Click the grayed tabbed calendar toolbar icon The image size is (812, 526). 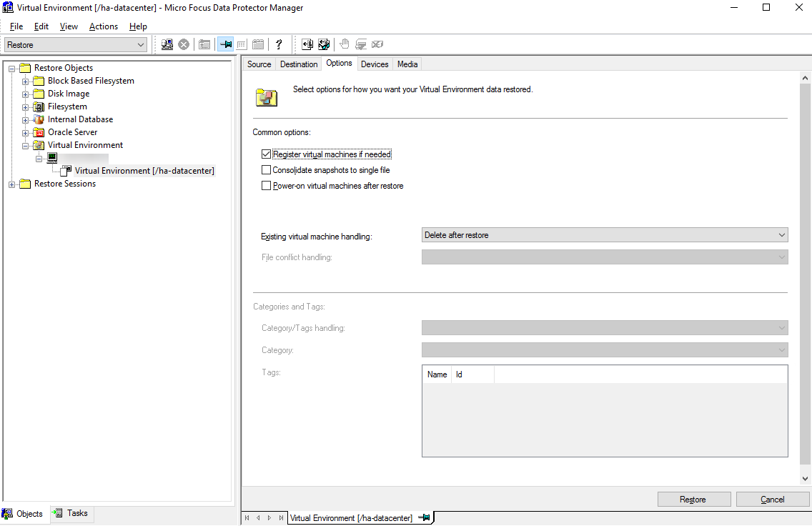click(x=258, y=44)
